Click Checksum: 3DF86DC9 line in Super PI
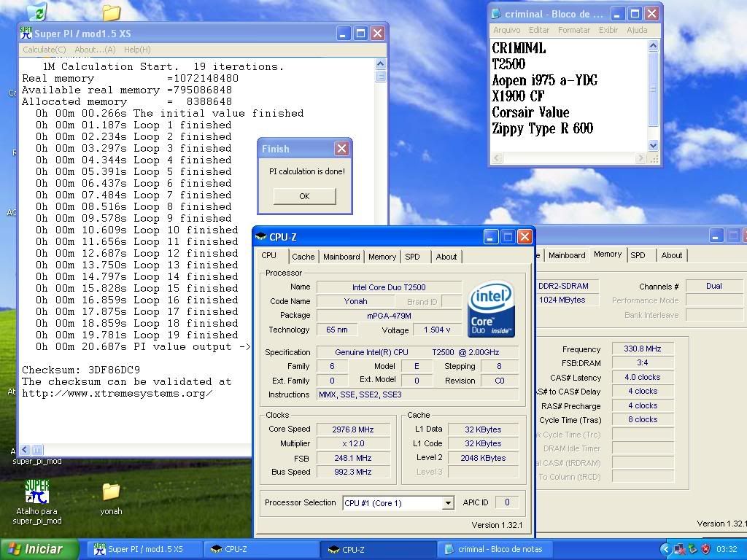The width and height of the screenshot is (747, 560). [x=81, y=370]
